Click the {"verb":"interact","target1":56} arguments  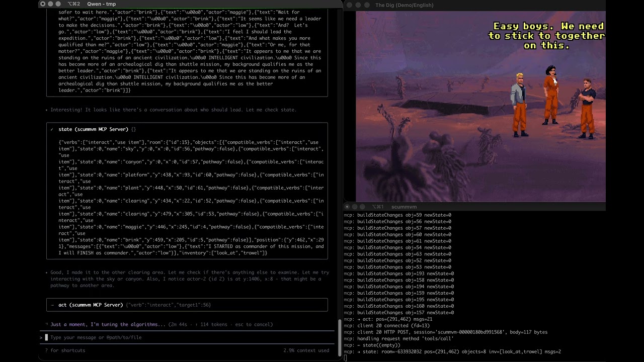169,305
